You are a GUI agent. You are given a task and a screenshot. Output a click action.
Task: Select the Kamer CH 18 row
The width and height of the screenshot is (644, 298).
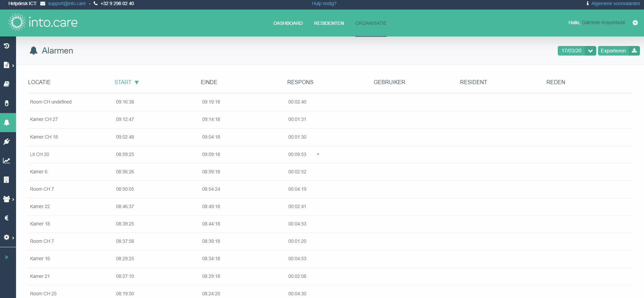click(330, 137)
